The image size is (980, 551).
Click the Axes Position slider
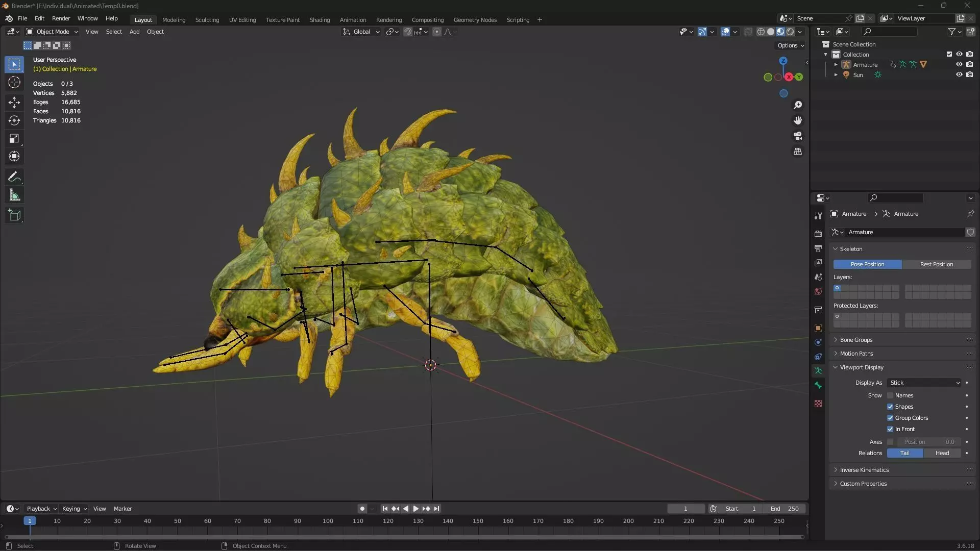(x=929, y=442)
